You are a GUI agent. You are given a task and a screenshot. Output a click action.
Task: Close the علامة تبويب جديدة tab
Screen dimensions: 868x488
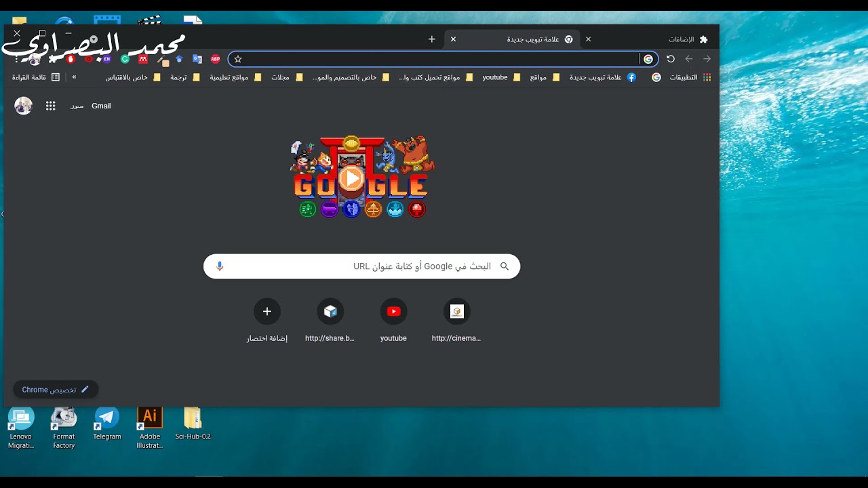click(x=454, y=39)
